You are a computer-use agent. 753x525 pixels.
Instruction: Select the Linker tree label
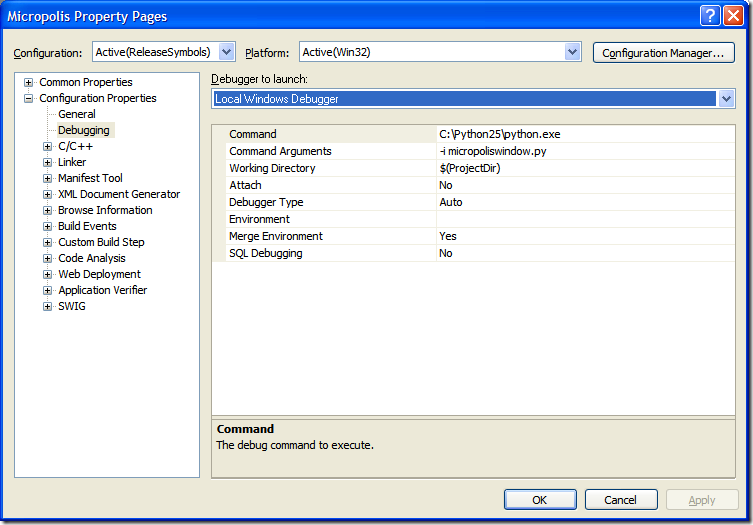(x=72, y=162)
